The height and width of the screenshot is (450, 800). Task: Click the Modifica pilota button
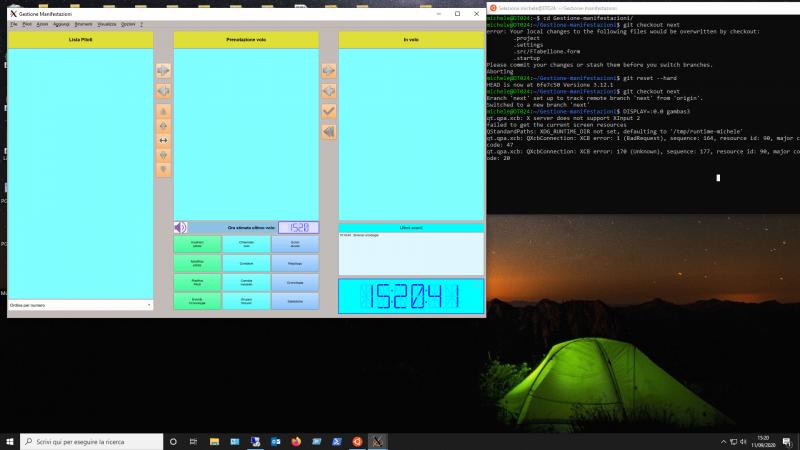click(x=197, y=263)
